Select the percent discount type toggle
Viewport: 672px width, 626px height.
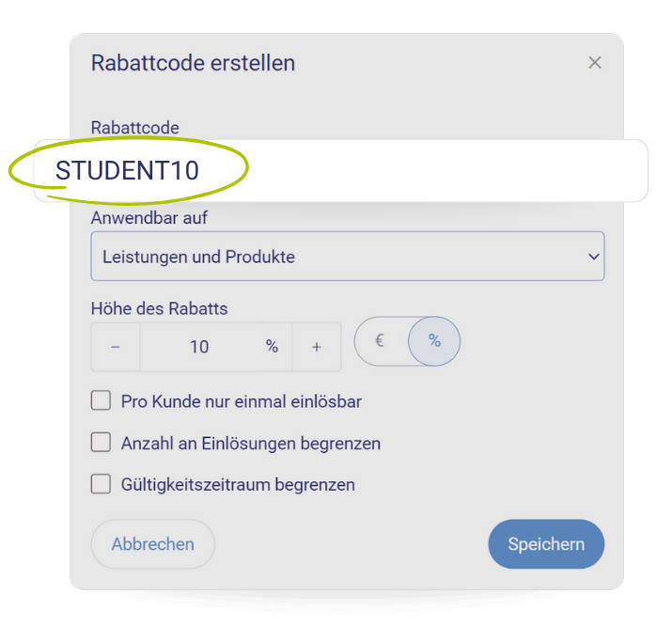pyautogui.click(x=434, y=341)
